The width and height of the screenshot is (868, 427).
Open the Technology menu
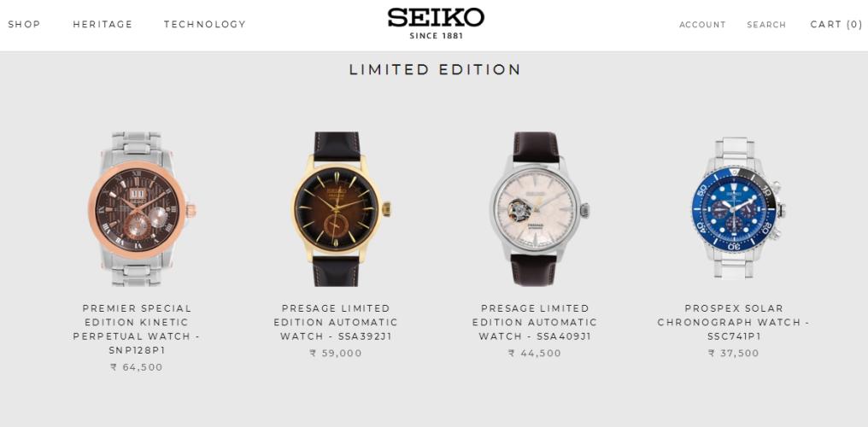(x=205, y=24)
